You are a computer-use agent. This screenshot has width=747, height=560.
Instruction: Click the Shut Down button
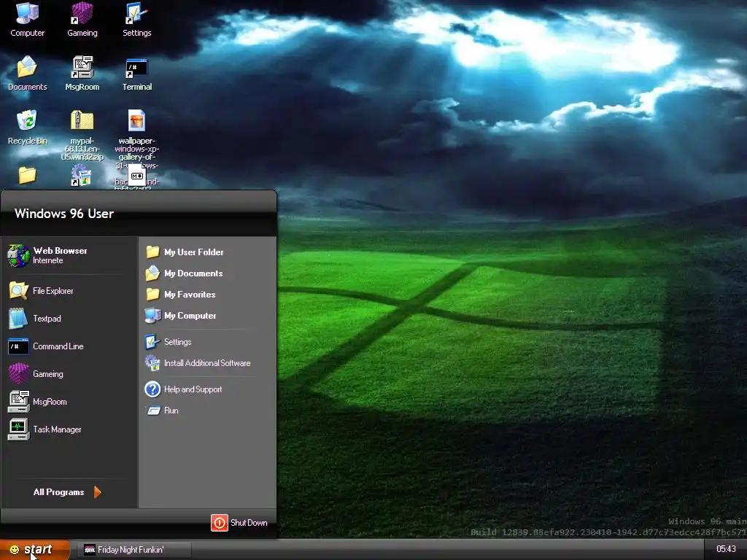(239, 522)
